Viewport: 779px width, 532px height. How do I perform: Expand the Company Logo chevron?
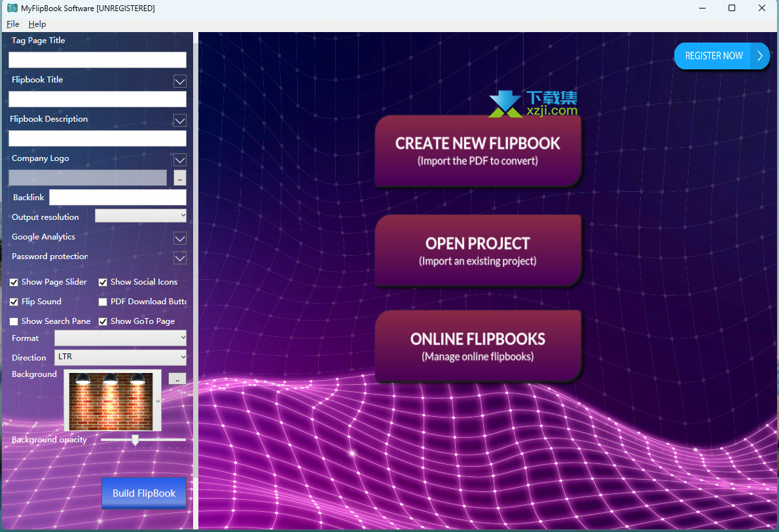pyautogui.click(x=180, y=160)
